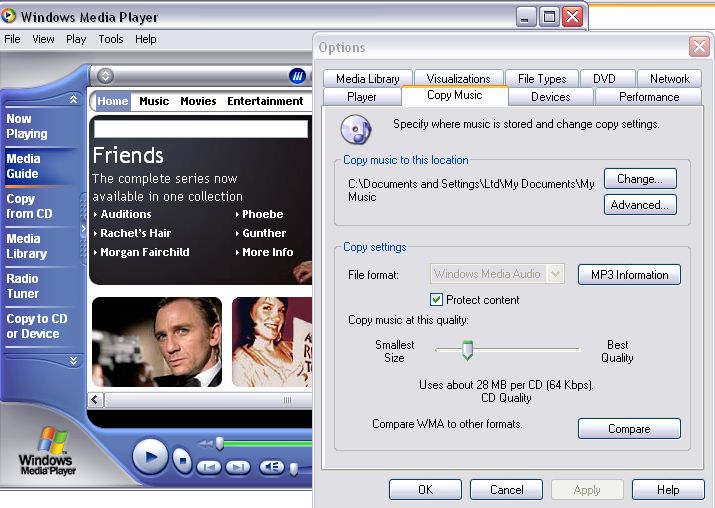Click the Compare button
Screen dimensions: 715x508
pos(629,429)
